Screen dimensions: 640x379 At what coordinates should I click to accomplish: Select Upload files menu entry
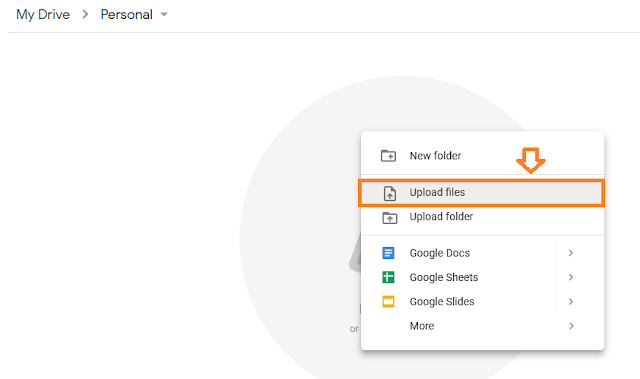click(x=482, y=193)
